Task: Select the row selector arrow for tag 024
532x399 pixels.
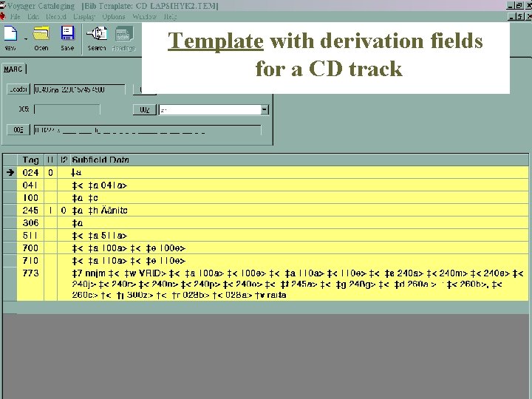Action: point(10,172)
